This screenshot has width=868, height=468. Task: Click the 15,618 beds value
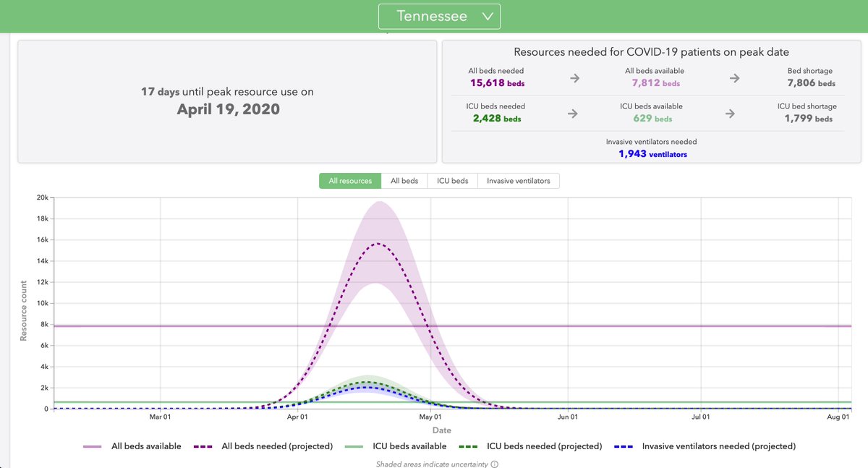click(496, 83)
